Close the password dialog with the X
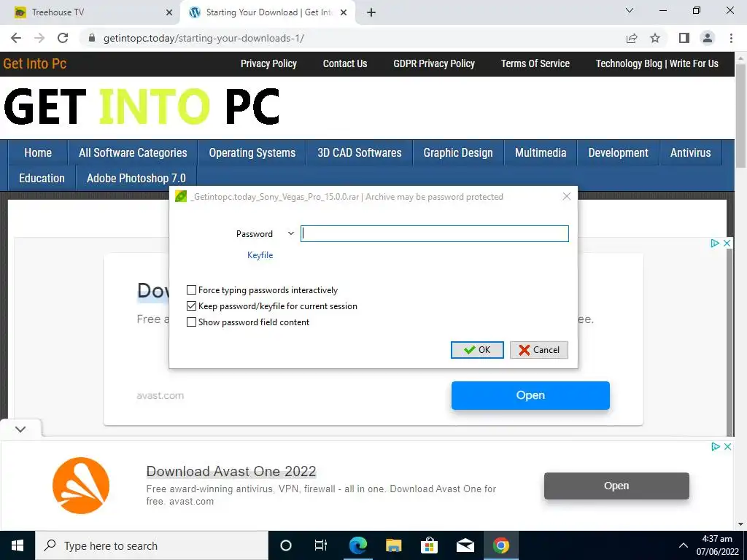The image size is (747, 560). coord(566,196)
